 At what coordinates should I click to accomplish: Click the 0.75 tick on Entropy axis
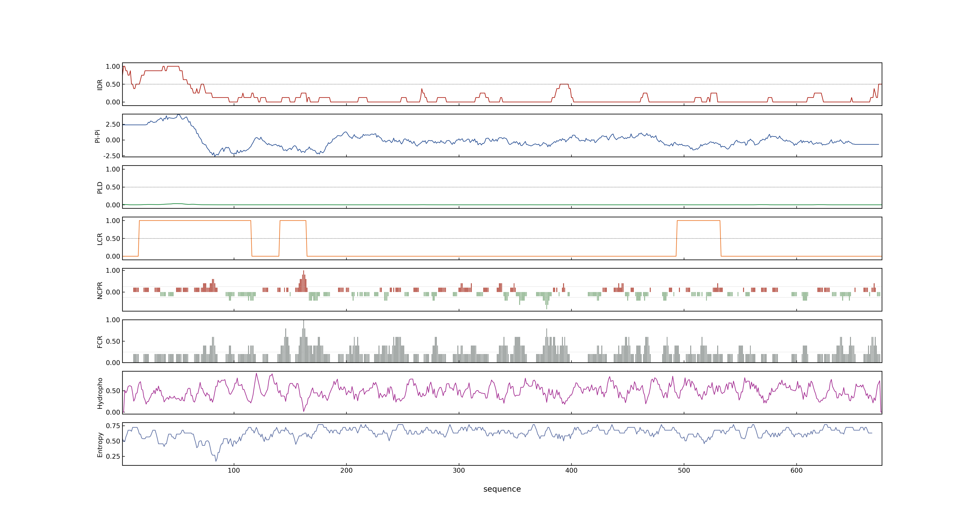tap(113, 426)
